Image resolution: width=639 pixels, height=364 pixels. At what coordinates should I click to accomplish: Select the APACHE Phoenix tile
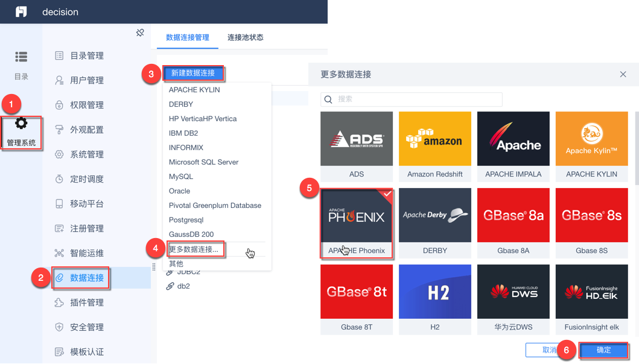click(357, 223)
